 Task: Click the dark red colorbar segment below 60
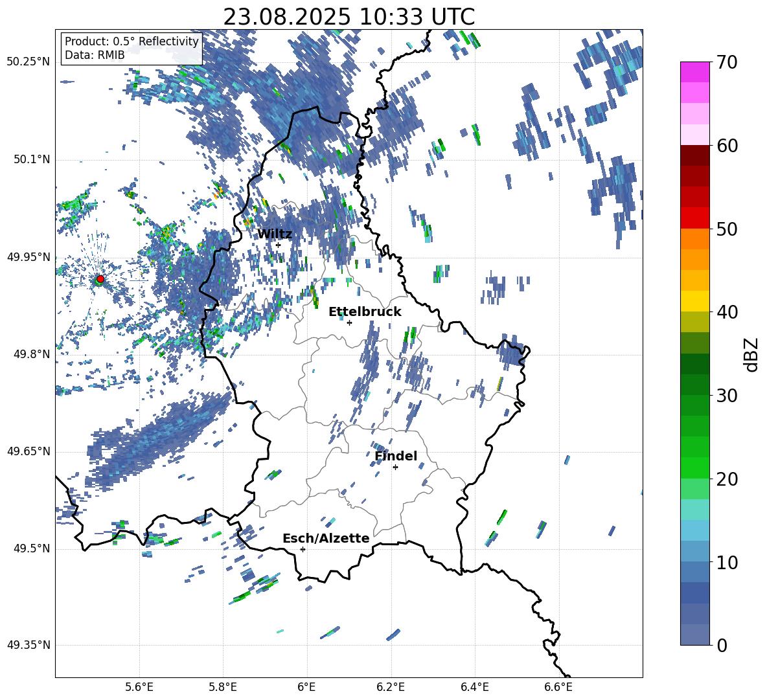click(x=694, y=155)
